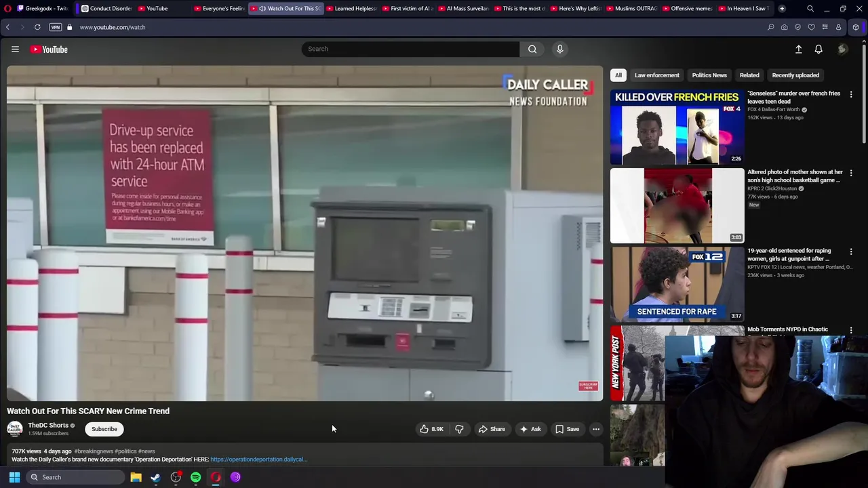Open options for '19-year-old sentenced' video
Image resolution: width=868 pixels, height=488 pixels.
coord(851,251)
